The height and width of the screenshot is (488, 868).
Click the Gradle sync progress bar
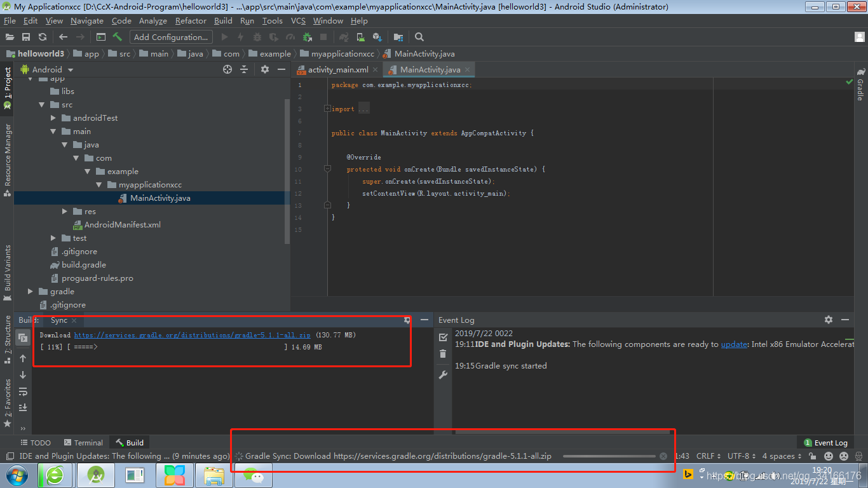[609, 456]
